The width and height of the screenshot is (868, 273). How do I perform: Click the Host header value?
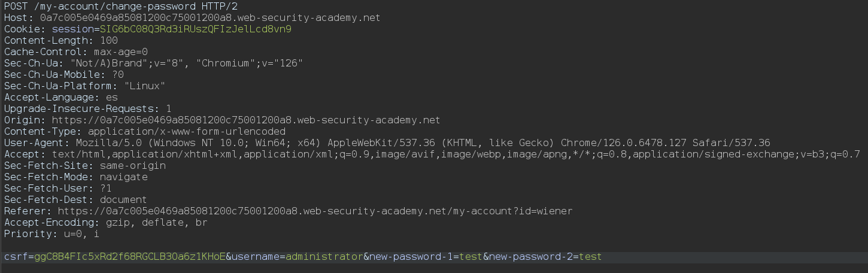coord(210,18)
